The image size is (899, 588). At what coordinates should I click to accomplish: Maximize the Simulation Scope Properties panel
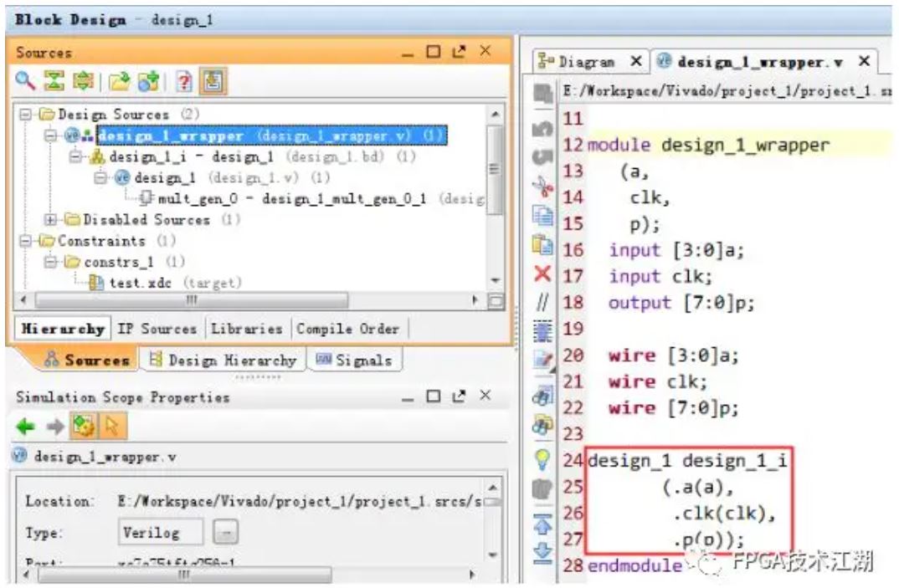point(434,396)
